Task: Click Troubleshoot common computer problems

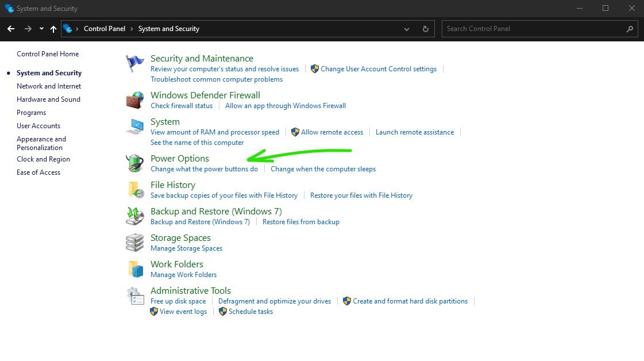Action: point(217,79)
